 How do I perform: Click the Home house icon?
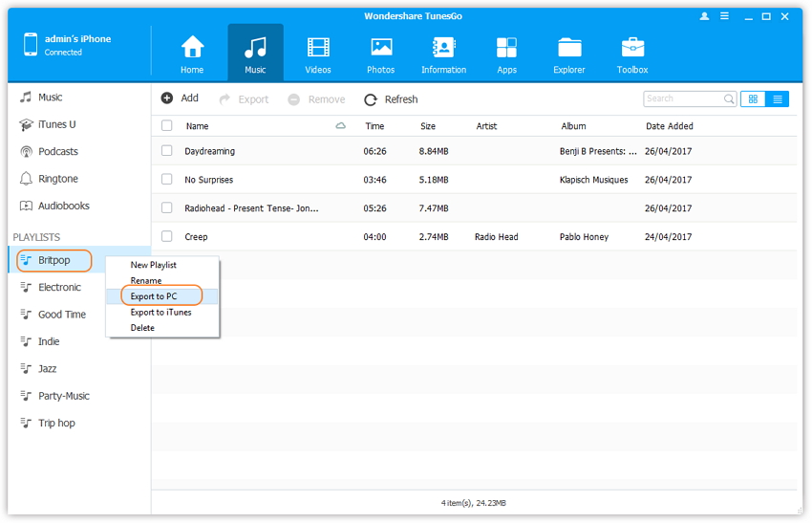coord(193,48)
